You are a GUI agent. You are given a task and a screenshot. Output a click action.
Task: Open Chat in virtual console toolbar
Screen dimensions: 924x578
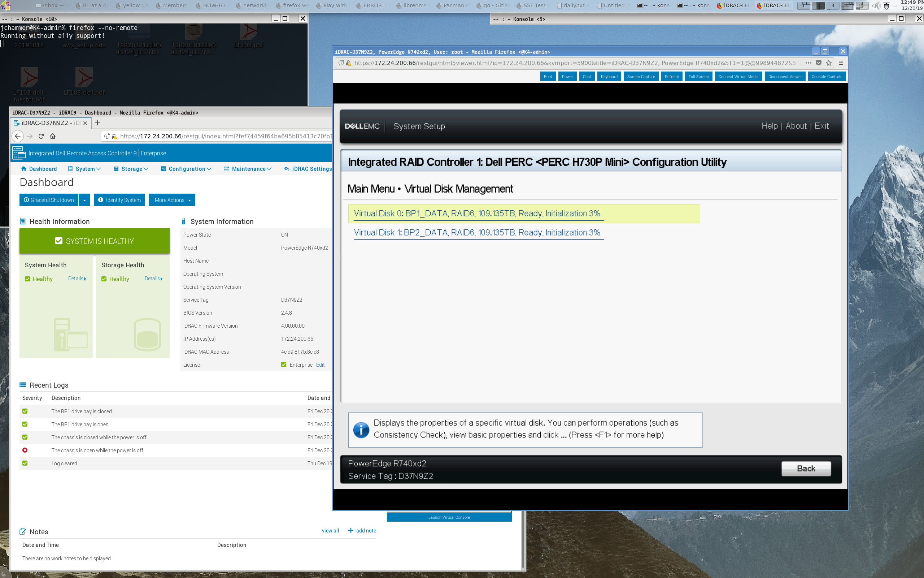tap(587, 77)
